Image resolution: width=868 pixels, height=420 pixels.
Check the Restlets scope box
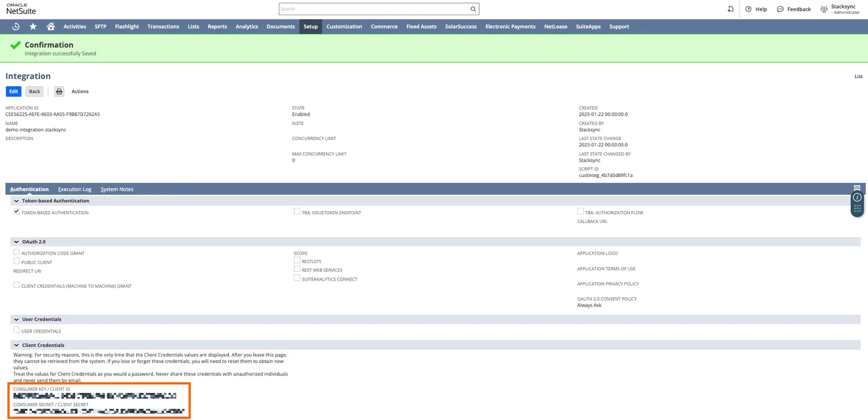pos(297,260)
